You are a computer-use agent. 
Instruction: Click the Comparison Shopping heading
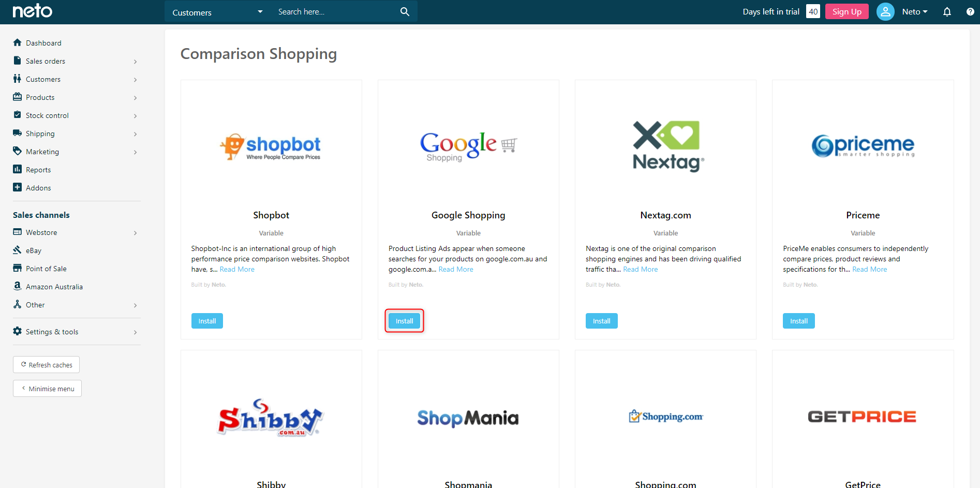pyautogui.click(x=259, y=54)
